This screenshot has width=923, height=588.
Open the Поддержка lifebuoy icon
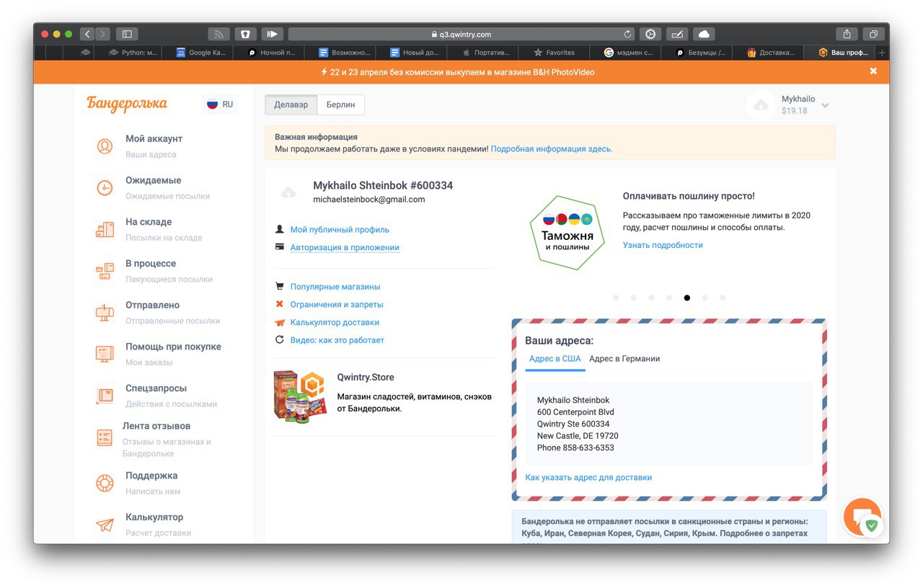click(x=105, y=483)
